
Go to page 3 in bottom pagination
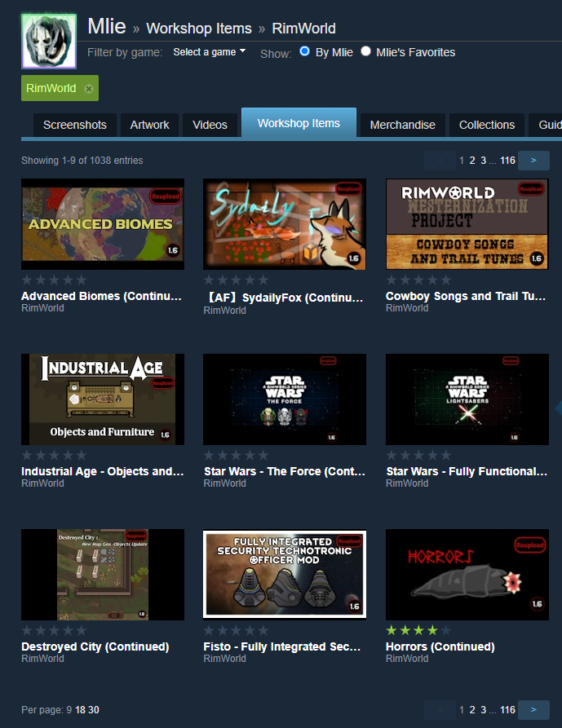[x=484, y=710]
